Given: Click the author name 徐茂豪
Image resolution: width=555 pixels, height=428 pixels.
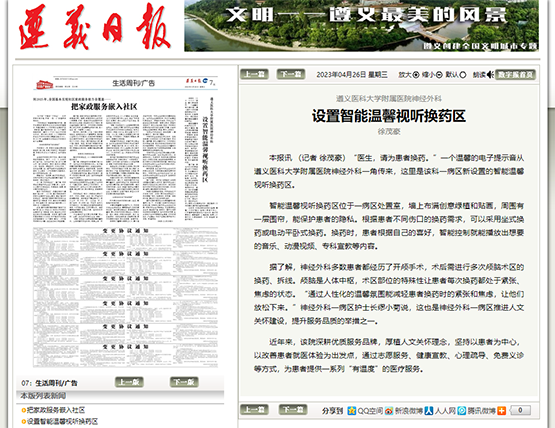Looking at the screenshot, I should pyautogui.click(x=389, y=132).
